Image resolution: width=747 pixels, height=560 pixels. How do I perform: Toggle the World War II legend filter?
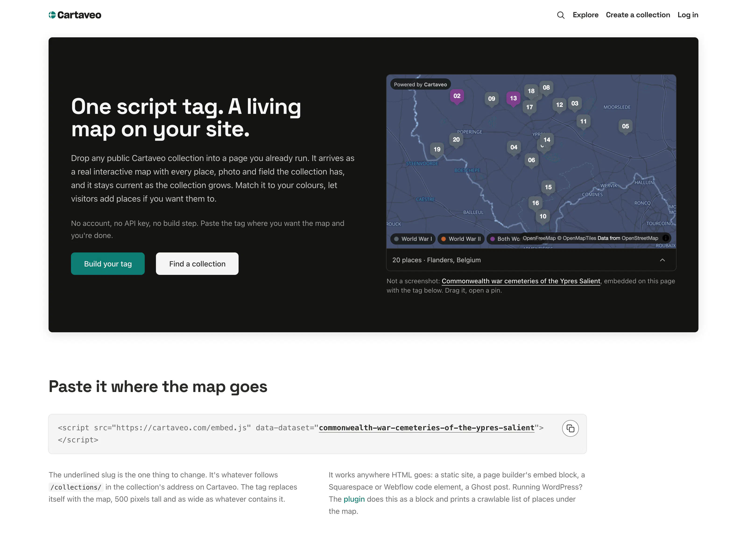tap(461, 239)
